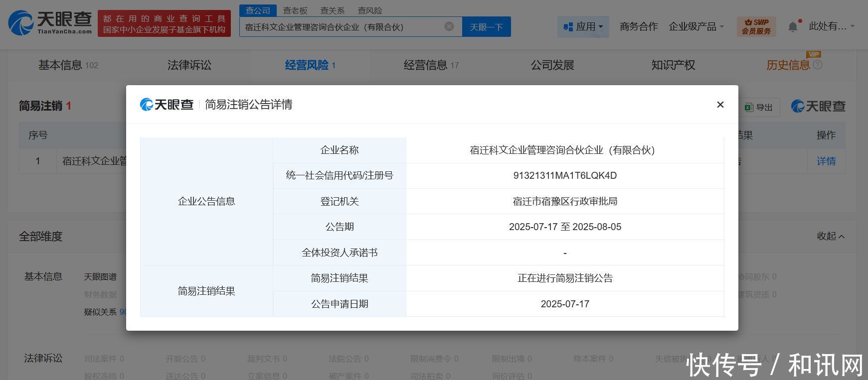This screenshot has width=868, height=380.
Task: Open the user account dropdown 此处有…
Action: click(x=831, y=26)
